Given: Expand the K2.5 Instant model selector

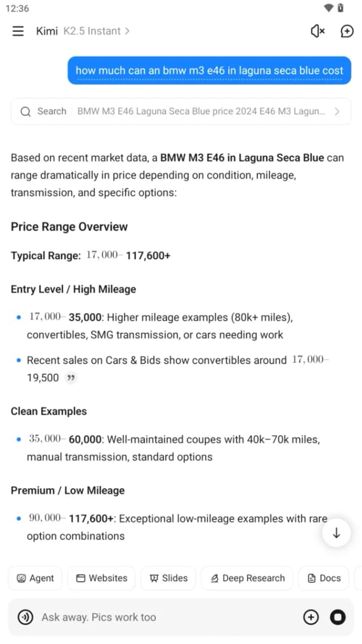Looking at the screenshot, I should 97,31.
